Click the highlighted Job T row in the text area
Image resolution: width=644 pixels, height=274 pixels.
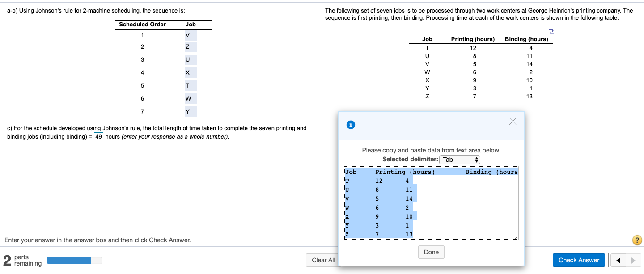378,181
